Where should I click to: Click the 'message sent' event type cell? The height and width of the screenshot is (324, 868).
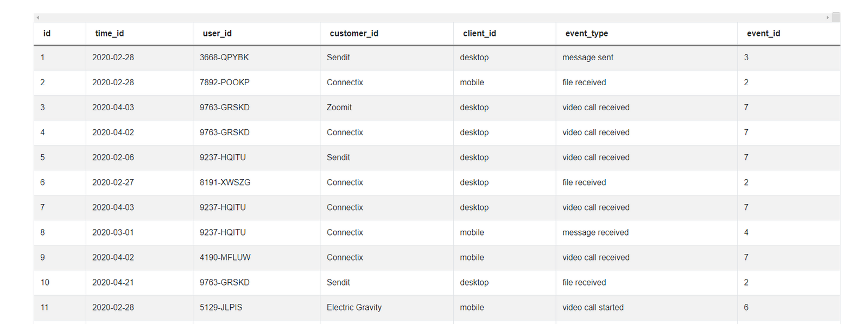(647, 58)
